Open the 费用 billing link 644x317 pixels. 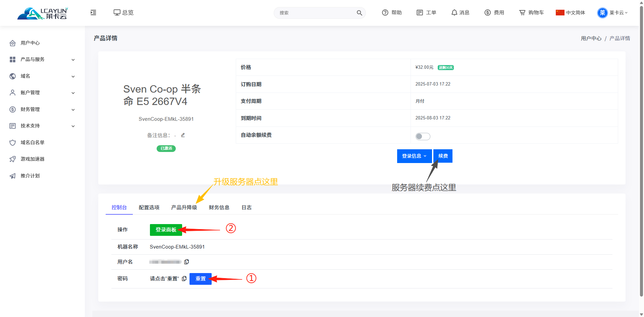494,12
